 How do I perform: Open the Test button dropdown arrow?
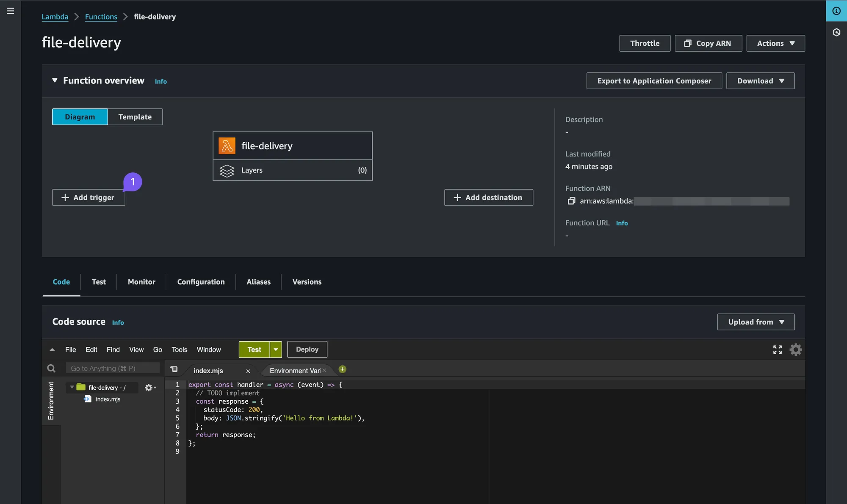(x=276, y=349)
